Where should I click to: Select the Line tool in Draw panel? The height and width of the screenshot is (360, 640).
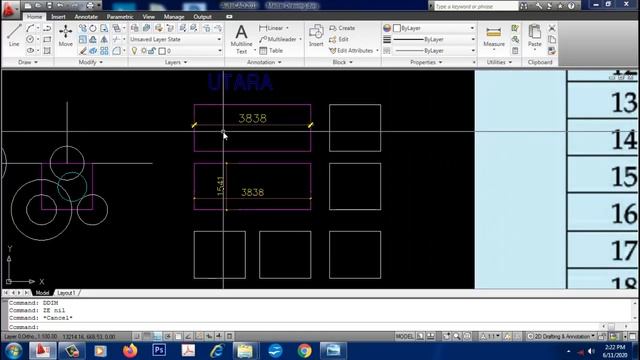[x=14, y=35]
